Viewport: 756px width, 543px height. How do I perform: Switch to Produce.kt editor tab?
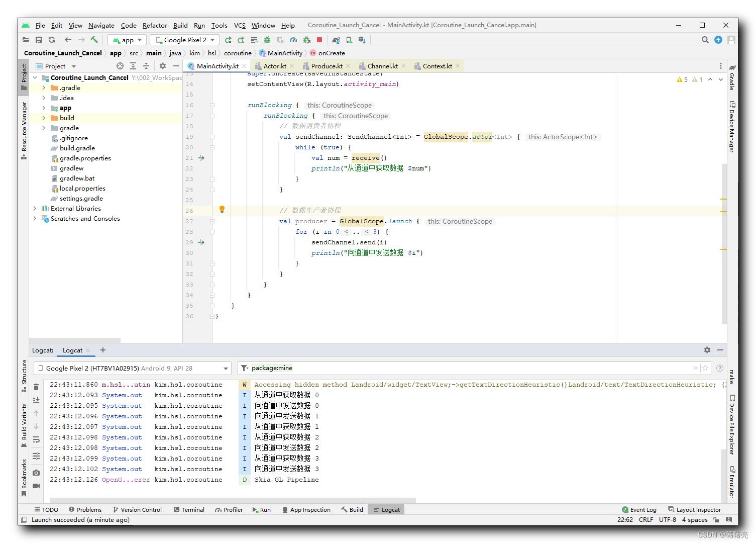click(327, 66)
